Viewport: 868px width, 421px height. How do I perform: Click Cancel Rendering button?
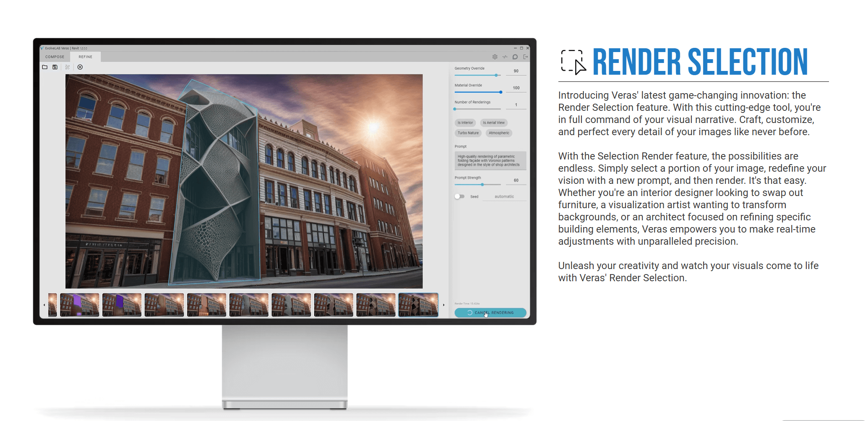[490, 313]
